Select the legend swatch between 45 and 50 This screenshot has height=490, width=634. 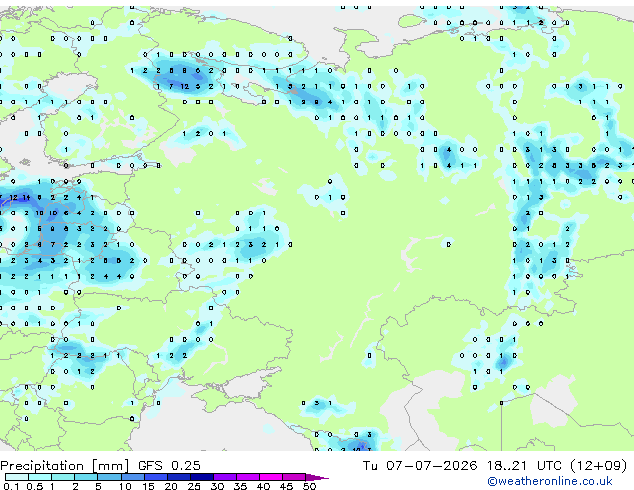click(294, 477)
